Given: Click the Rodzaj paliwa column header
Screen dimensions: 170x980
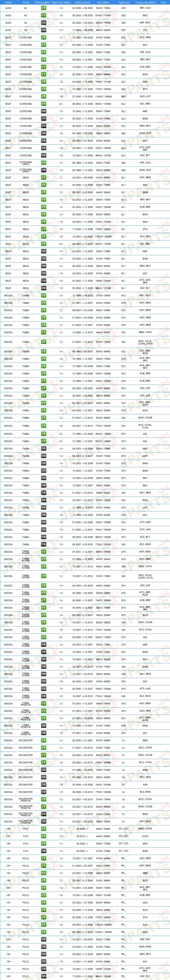Looking at the screenshot, I should [x=42, y=2].
